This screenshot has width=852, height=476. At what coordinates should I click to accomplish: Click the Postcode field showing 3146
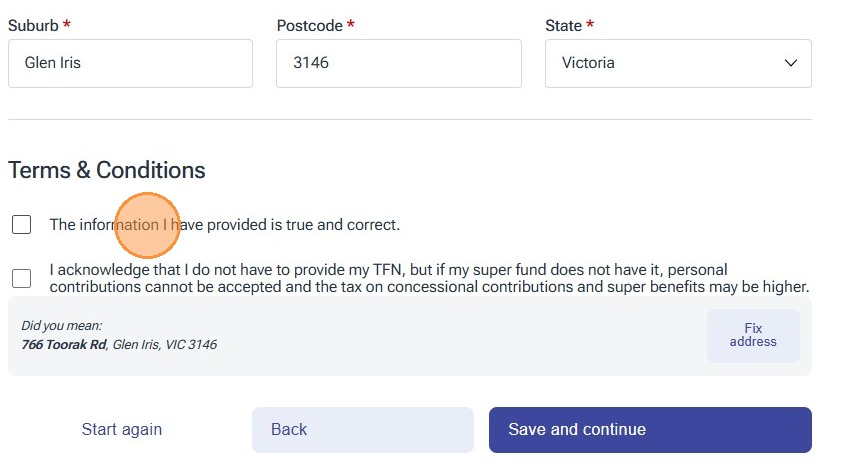click(398, 63)
